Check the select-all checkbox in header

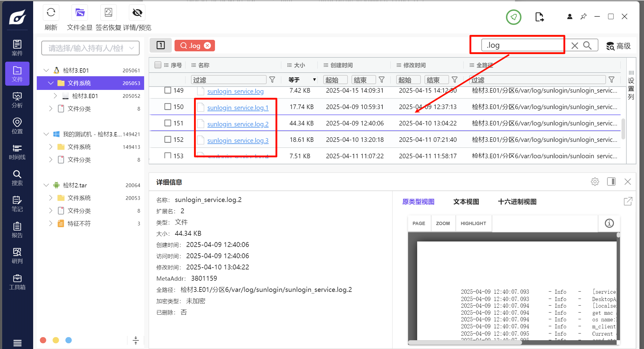[158, 65]
